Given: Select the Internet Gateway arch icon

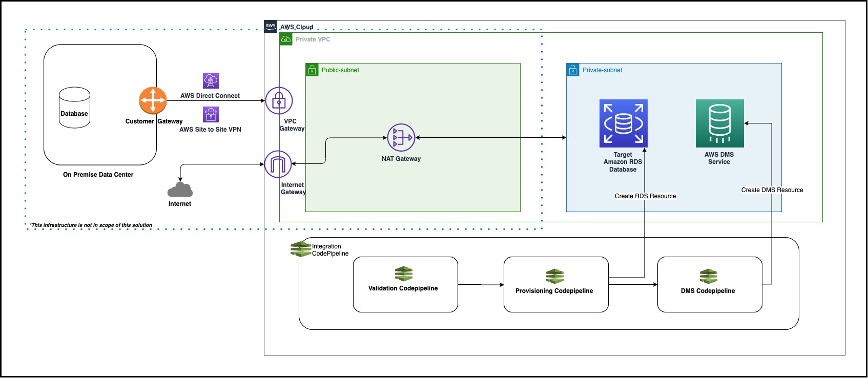Looking at the screenshot, I should pyautogui.click(x=278, y=164).
